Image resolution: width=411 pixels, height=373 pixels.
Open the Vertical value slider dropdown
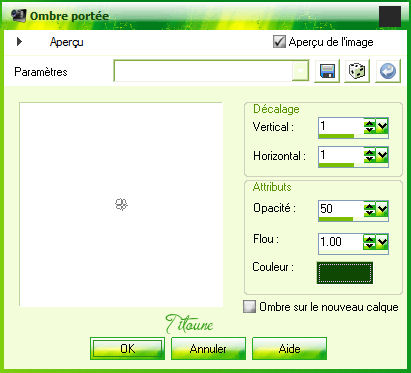[382, 126]
